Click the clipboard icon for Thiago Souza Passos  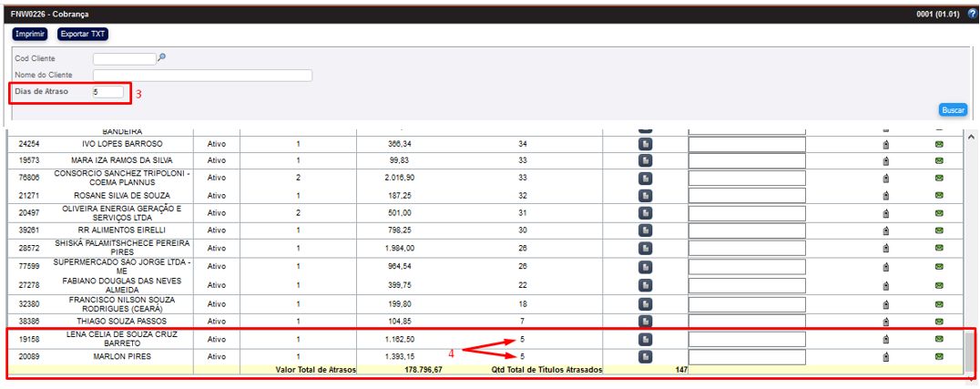click(885, 322)
